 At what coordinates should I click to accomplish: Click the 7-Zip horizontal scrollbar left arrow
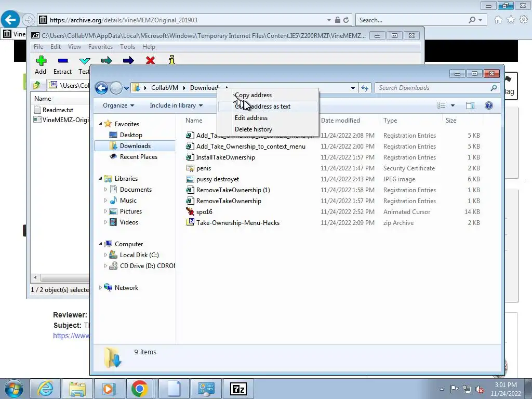pos(35,277)
